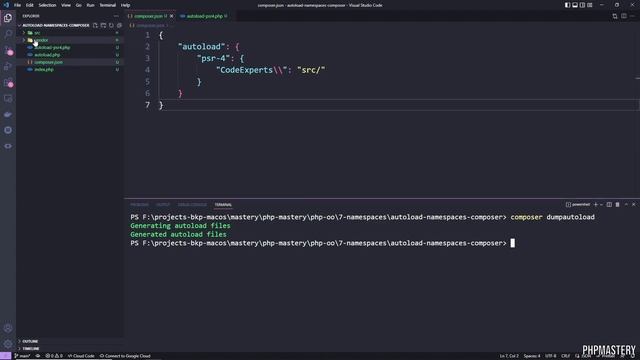Open the Run menu
The height and width of the screenshot is (360, 640).
[90, 5]
